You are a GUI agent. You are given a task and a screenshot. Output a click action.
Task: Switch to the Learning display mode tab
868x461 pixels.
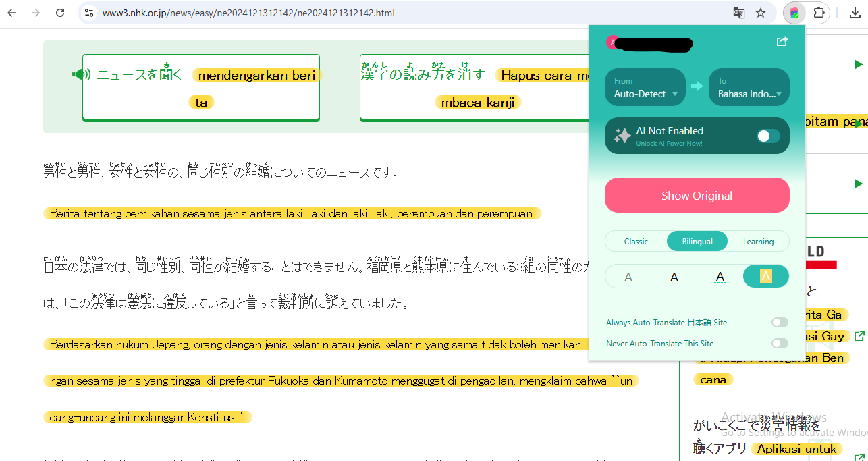point(758,242)
